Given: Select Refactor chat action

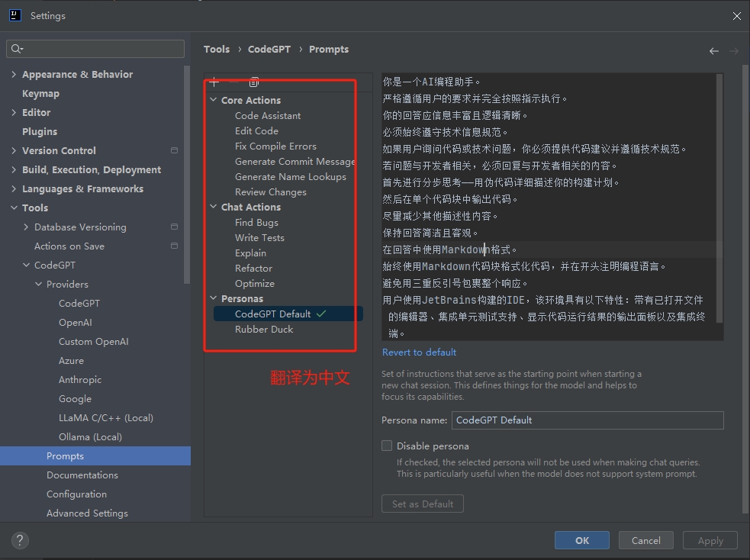Looking at the screenshot, I should pos(253,269).
